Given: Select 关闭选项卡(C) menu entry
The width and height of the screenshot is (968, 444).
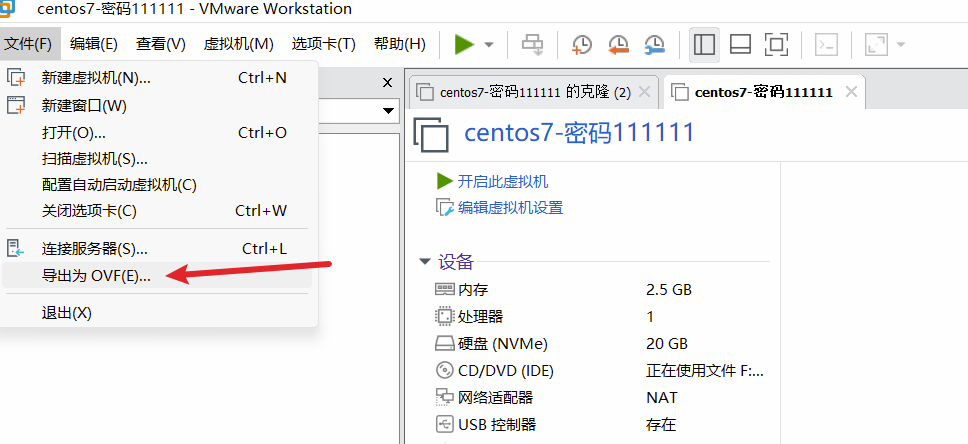Looking at the screenshot, I should pos(157,211).
